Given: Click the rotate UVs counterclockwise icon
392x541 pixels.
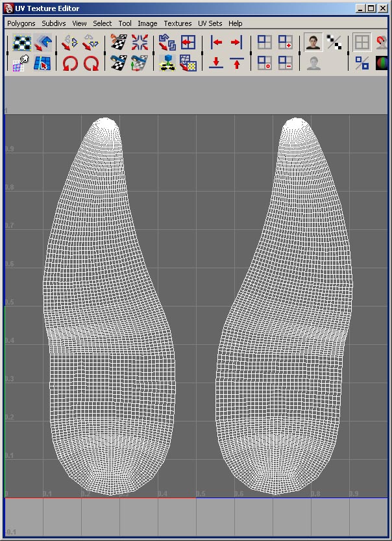Looking at the screenshot, I should coord(69,64).
